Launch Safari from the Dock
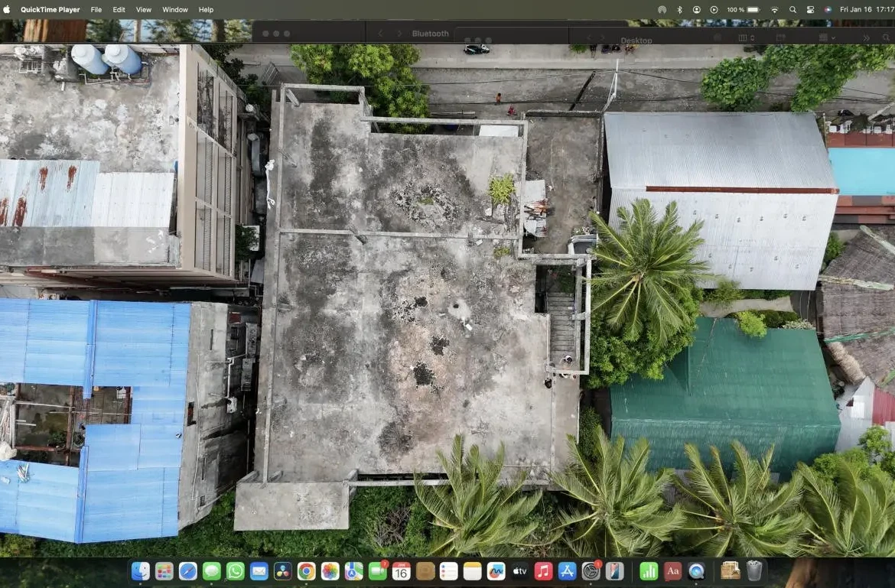 [188, 571]
